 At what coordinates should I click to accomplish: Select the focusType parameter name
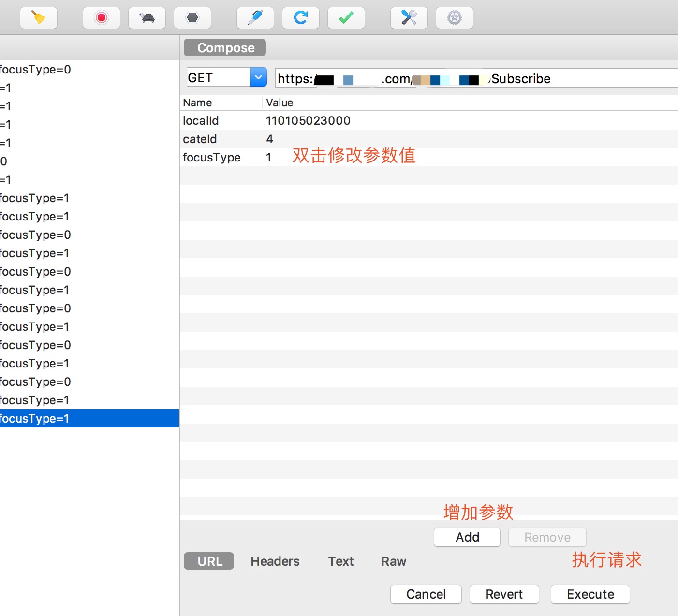point(211,157)
